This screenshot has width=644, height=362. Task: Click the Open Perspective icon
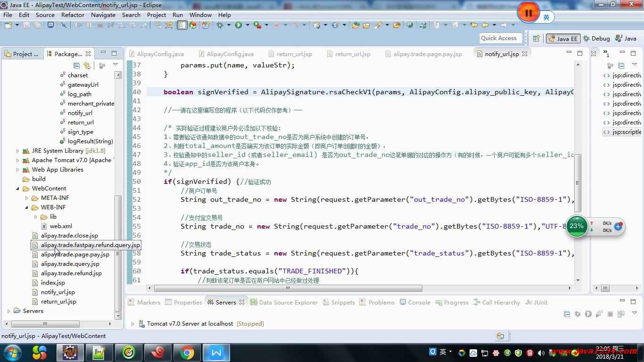tap(536, 39)
